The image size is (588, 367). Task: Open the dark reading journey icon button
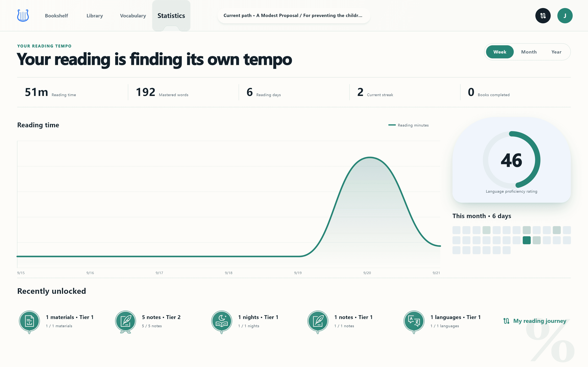(x=543, y=15)
